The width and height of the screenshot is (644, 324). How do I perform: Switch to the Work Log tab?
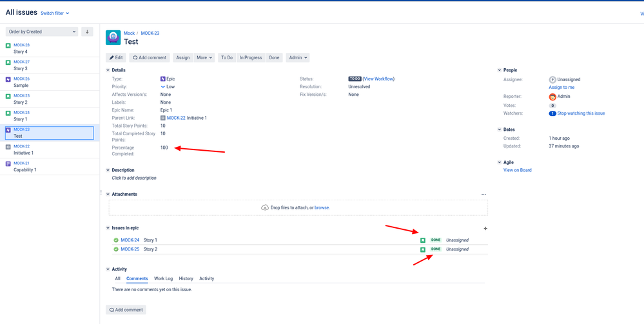click(x=164, y=278)
